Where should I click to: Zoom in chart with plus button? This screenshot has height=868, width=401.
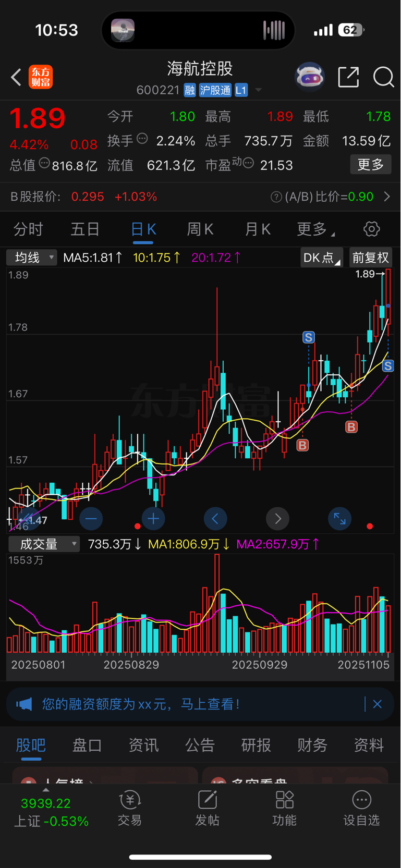(153, 519)
